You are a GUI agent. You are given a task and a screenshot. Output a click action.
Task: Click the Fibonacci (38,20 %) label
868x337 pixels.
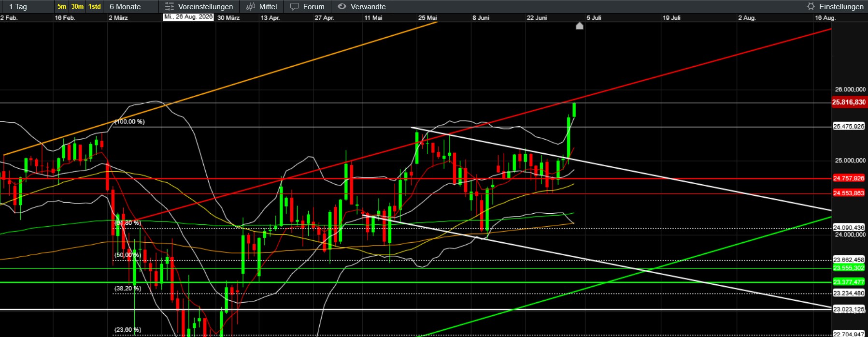tap(128, 289)
